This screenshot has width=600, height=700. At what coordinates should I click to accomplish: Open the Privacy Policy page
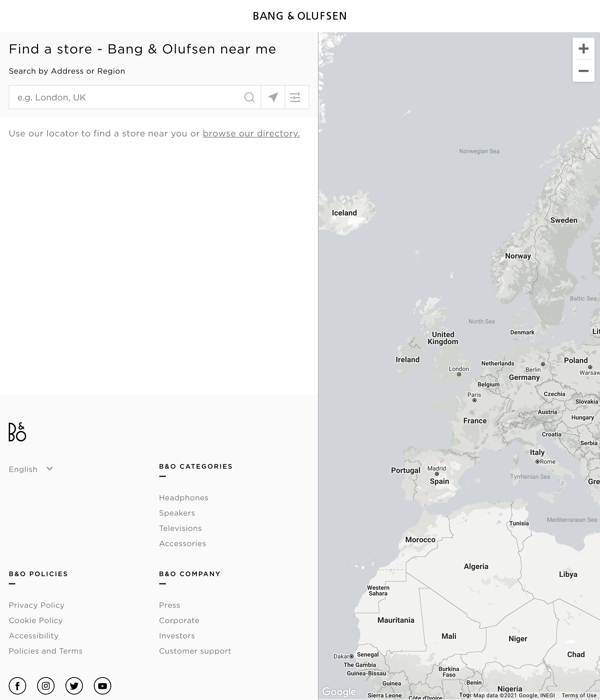(x=37, y=605)
